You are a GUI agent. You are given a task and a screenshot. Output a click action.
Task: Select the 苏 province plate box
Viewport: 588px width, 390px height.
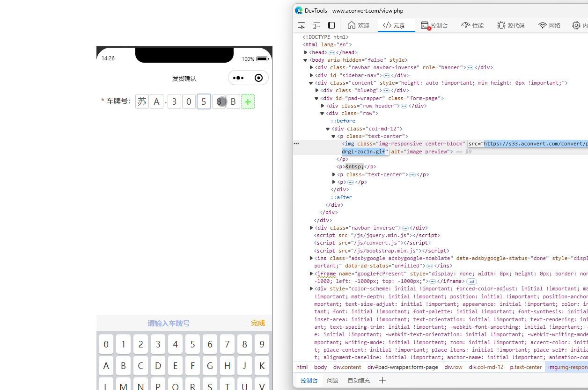[142, 101]
